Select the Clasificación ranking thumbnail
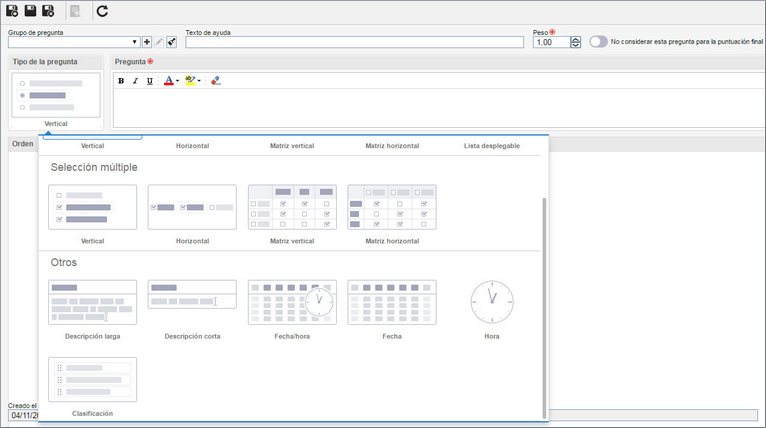This screenshot has width=766, height=428. click(x=92, y=380)
